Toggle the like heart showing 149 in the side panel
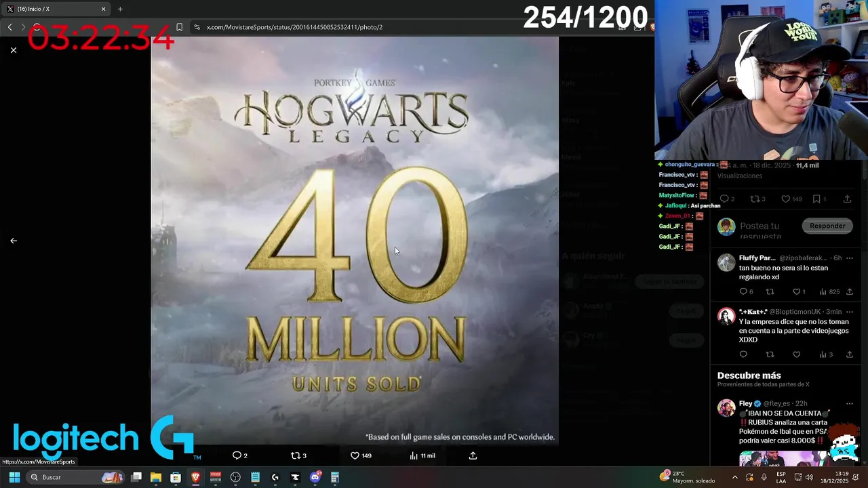 (786, 199)
